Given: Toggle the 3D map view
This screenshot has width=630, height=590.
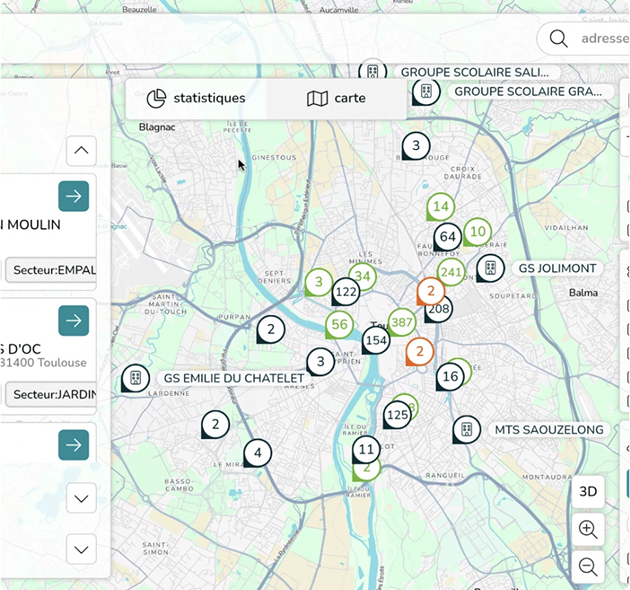Looking at the screenshot, I should [x=588, y=491].
